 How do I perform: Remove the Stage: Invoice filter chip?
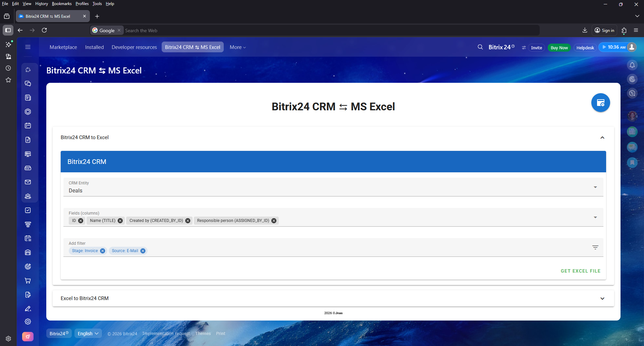point(103,251)
